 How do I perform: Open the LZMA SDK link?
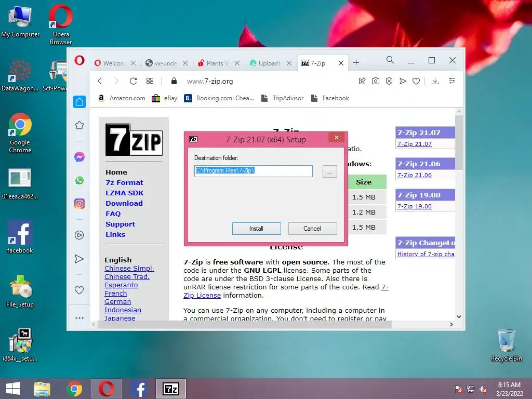tap(125, 193)
